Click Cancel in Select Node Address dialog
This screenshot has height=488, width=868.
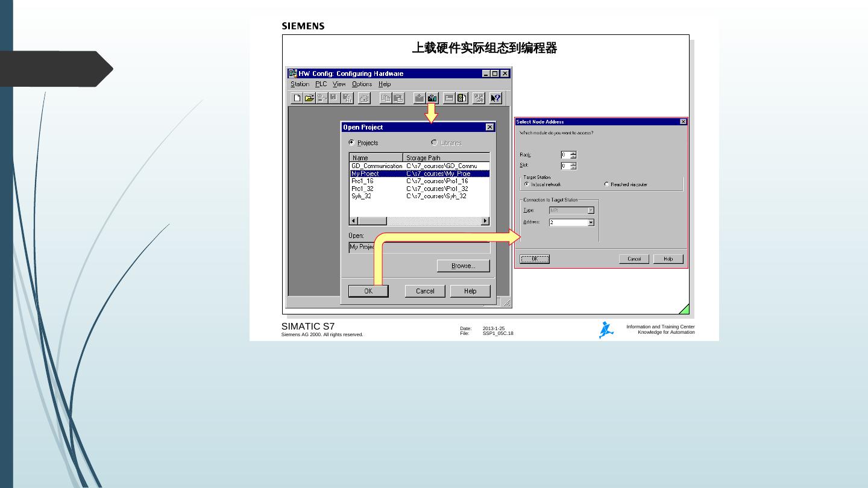(x=634, y=259)
